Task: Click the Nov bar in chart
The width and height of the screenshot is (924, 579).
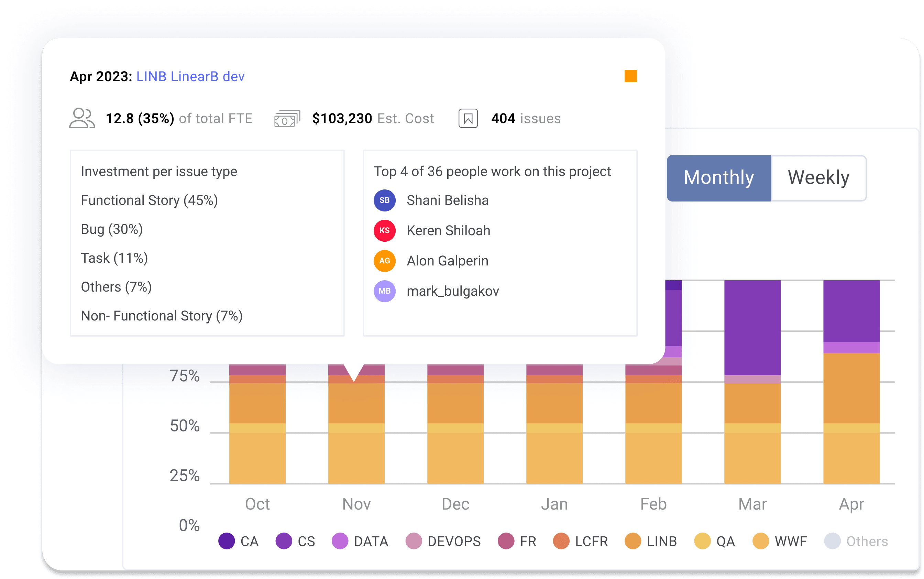Action: (357, 427)
